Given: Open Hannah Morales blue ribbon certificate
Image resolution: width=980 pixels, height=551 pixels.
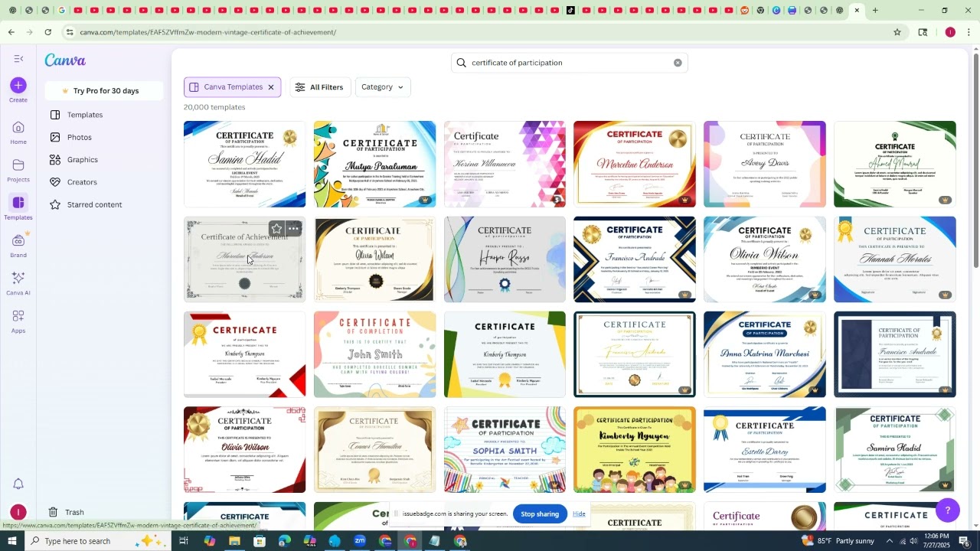Looking at the screenshot, I should [x=895, y=259].
